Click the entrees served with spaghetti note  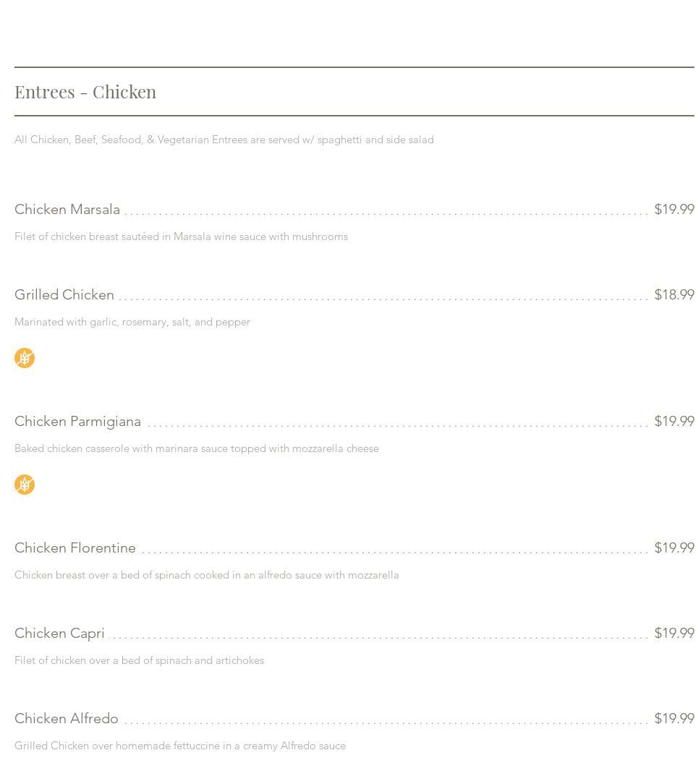[x=224, y=140]
